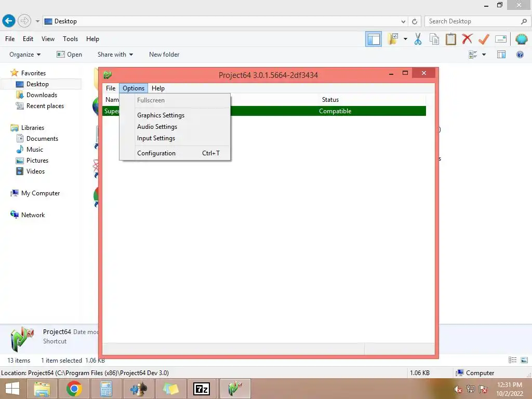Open the Explorer File menu
532x399 pixels.
[x=10, y=38]
